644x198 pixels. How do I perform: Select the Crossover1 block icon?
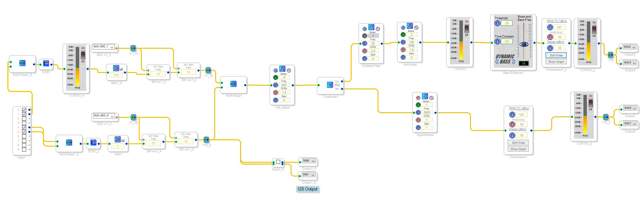click(x=330, y=84)
